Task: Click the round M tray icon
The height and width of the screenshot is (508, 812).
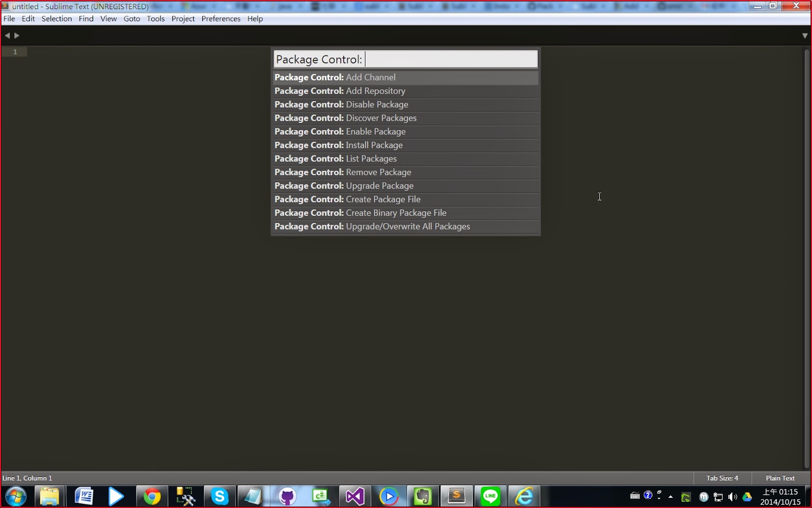Action: (x=703, y=497)
